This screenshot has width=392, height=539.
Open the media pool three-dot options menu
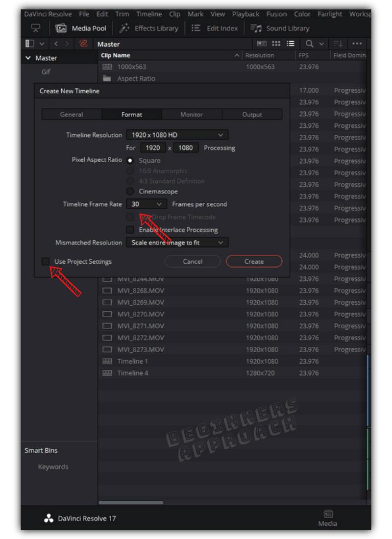point(357,43)
